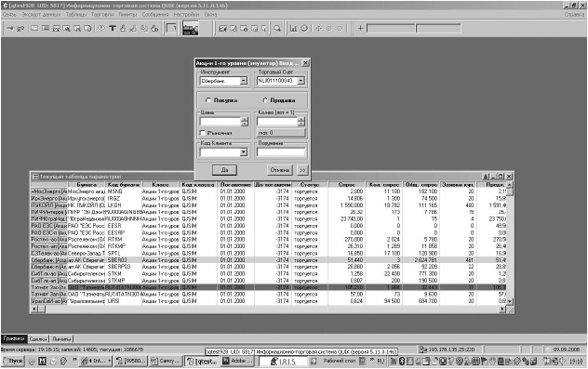588x369 pixels.
Task: Confirm the order with the Да button
Action: 224,170
